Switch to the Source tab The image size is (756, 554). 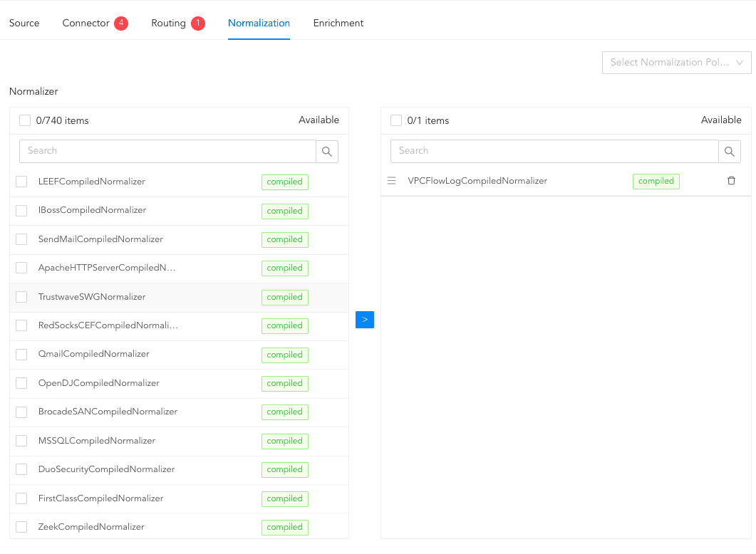click(x=24, y=23)
